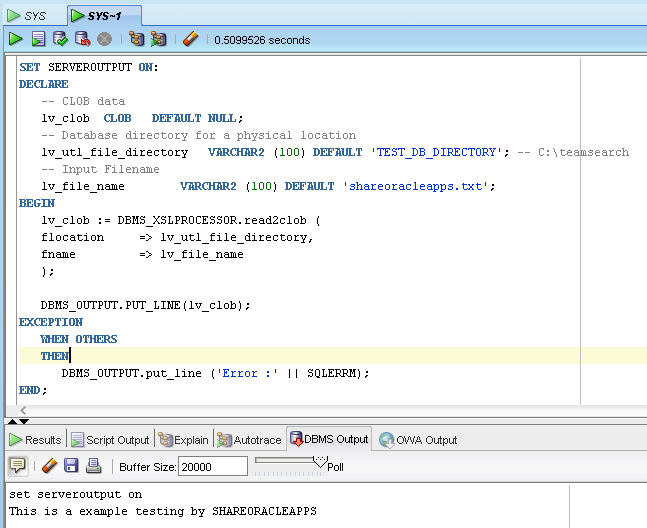Collapse the pane using the up splitter arrow
The width and height of the screenshot is (647, 528).
tap(12, 422)
